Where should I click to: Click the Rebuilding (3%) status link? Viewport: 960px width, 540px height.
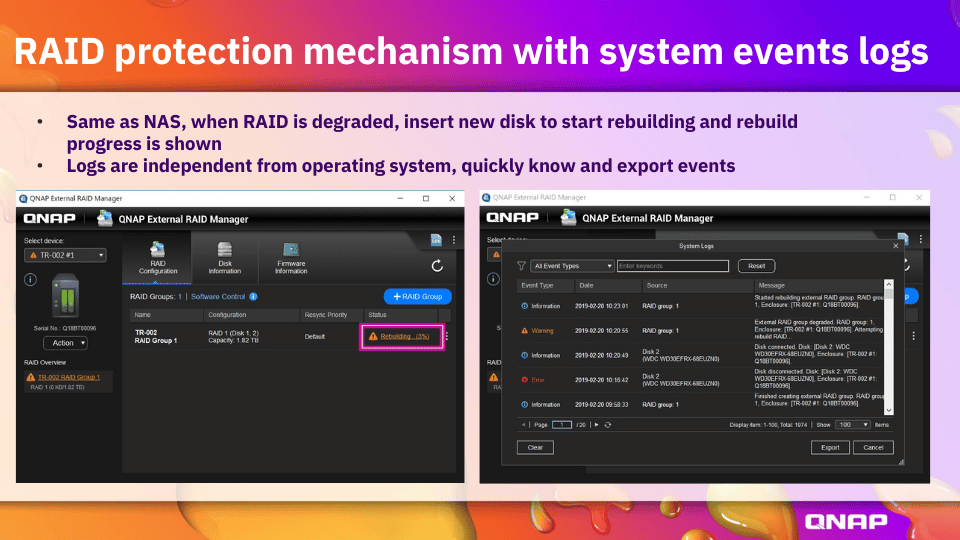(404, 336)
